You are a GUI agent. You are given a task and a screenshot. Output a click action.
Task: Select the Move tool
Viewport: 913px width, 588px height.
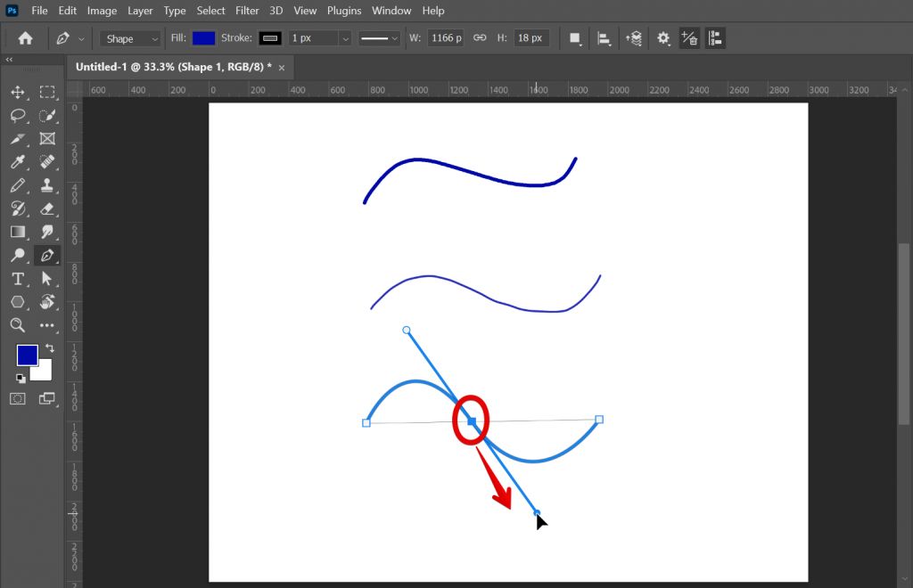pyautogui.click(x=18, y=92)
